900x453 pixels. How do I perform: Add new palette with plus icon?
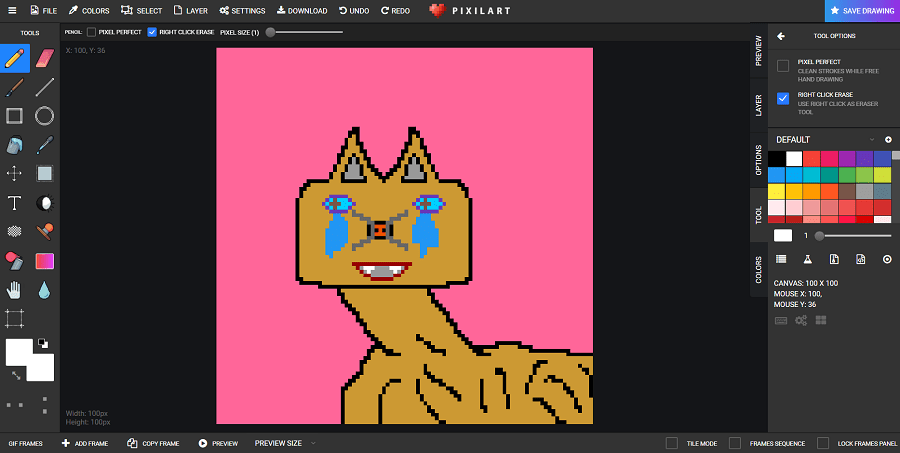(x=888, y=140)
